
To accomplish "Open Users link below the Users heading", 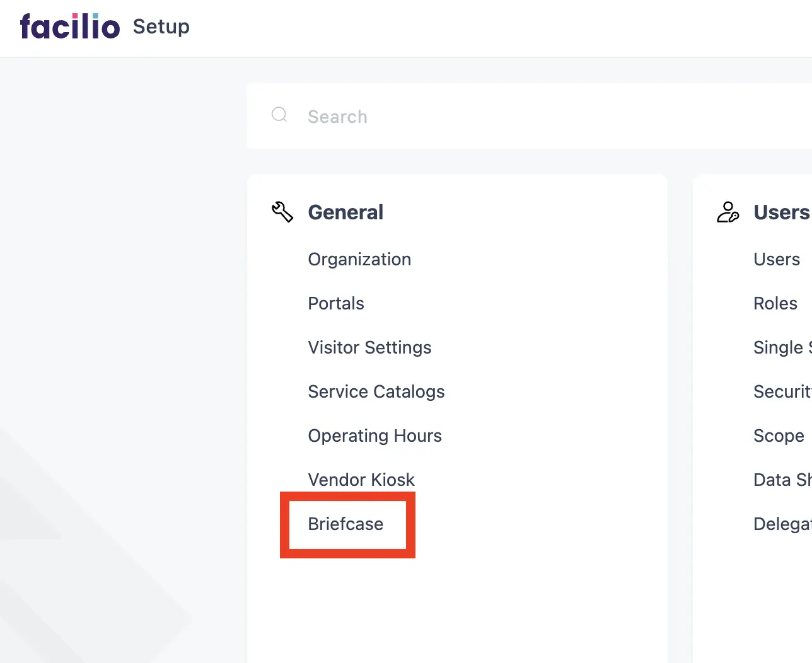I will click(777, 260).
